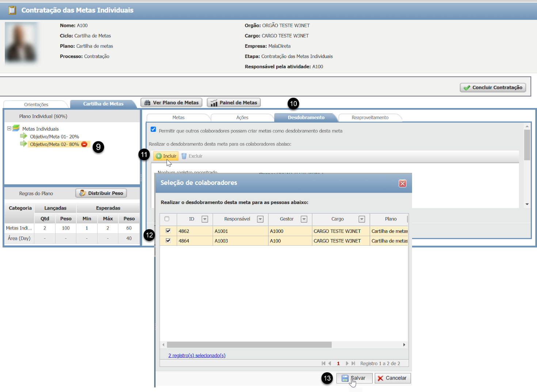Click the horizontal scrollbar of collaborator grid

pos(249,345)
